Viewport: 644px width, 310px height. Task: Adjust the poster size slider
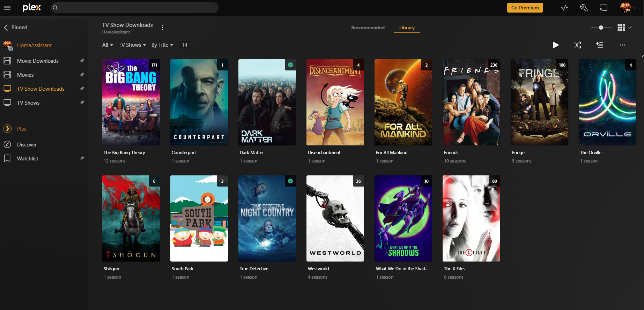point(601,28)
